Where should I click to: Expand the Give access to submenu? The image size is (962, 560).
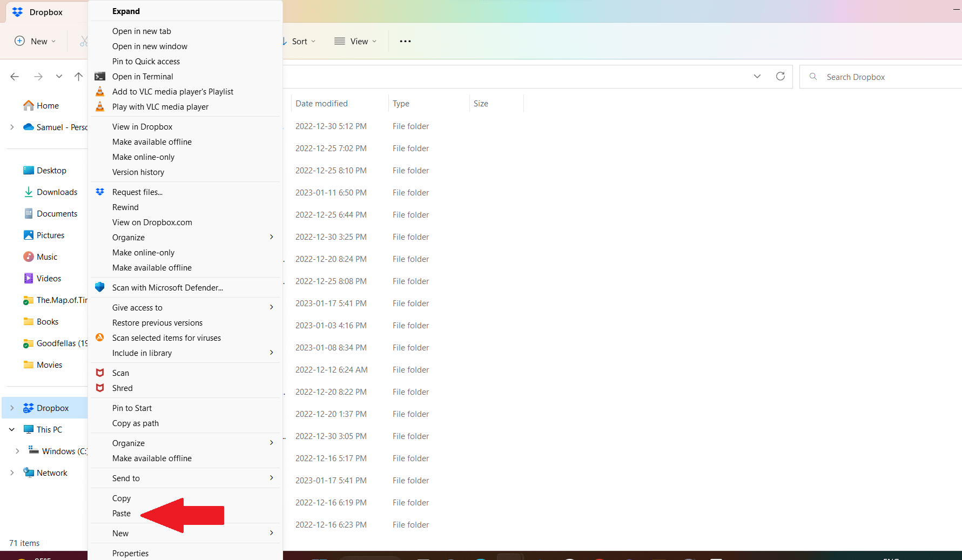138,307
